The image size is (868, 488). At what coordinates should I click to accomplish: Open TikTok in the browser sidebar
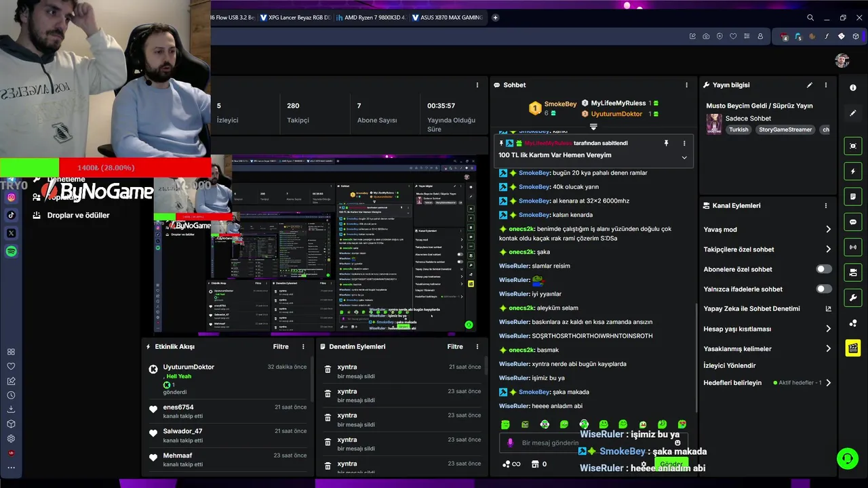(11, 215)
